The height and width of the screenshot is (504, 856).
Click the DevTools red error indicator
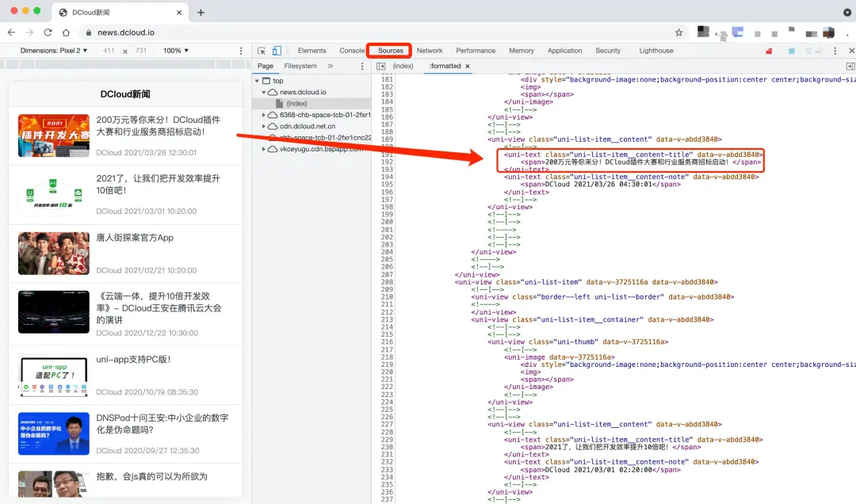tap(769, 52)
